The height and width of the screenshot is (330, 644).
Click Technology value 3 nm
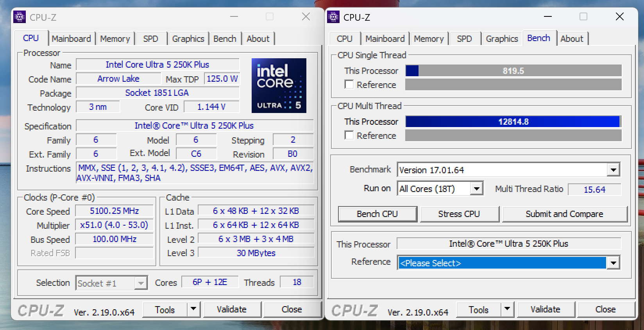tap(98, 107)
